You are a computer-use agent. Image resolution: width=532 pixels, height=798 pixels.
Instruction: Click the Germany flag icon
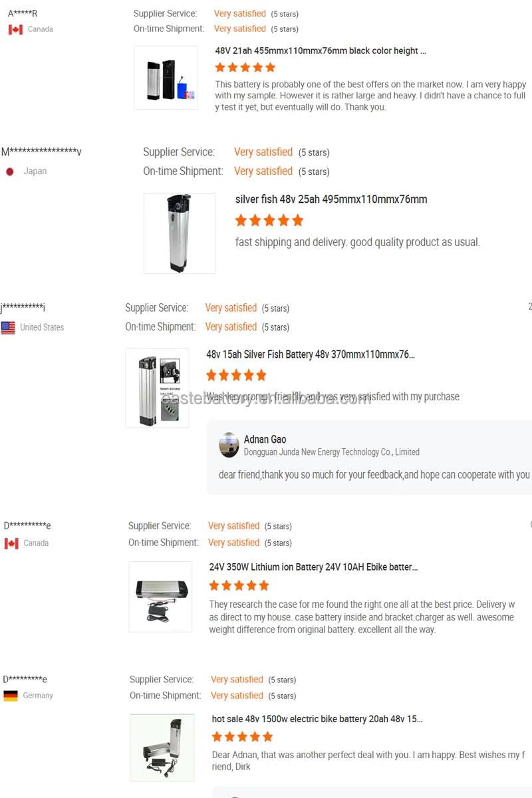click(11, 696)
